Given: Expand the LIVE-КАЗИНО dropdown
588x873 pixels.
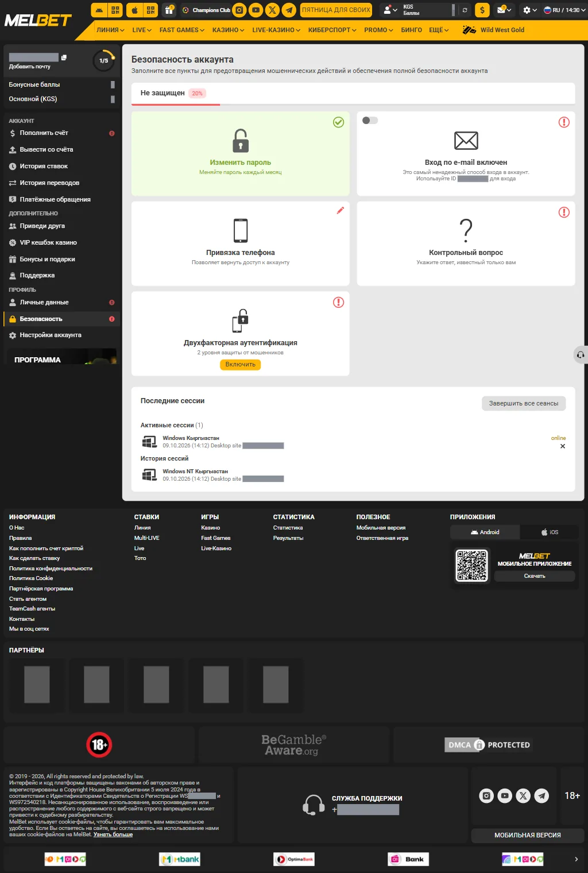Looking at the screenshot, I should 276,30.
